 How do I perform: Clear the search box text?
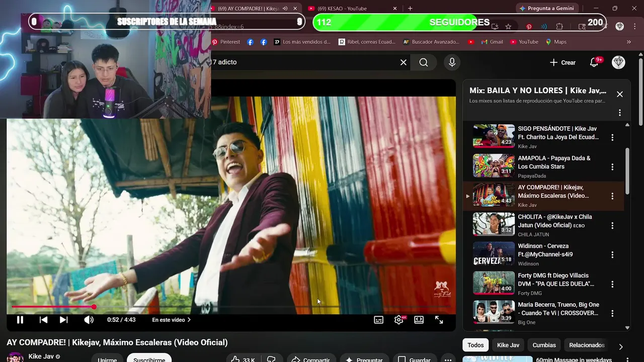click(403, 62)
